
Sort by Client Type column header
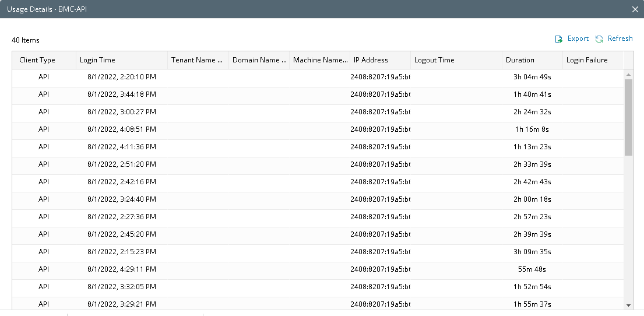point(37,60)
